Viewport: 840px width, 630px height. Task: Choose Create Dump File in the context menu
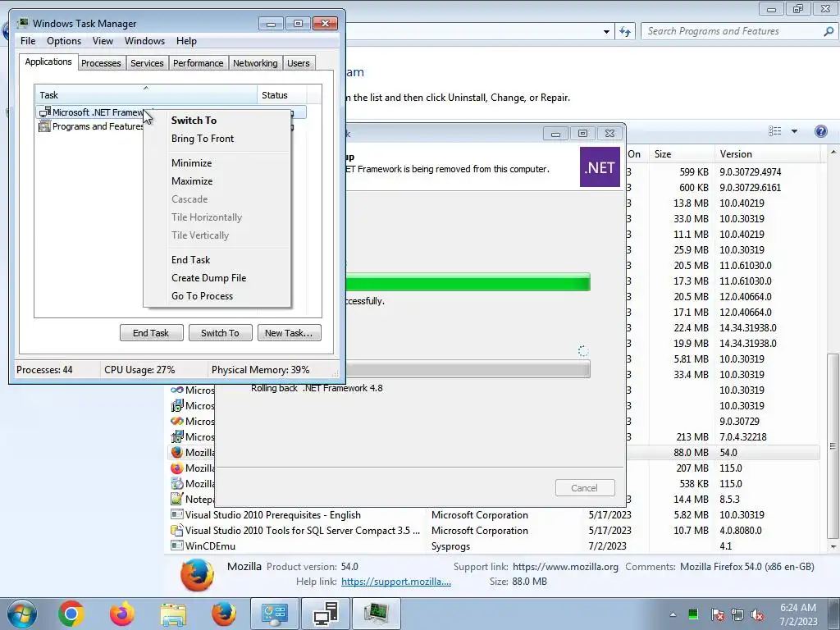coord(217,278)
